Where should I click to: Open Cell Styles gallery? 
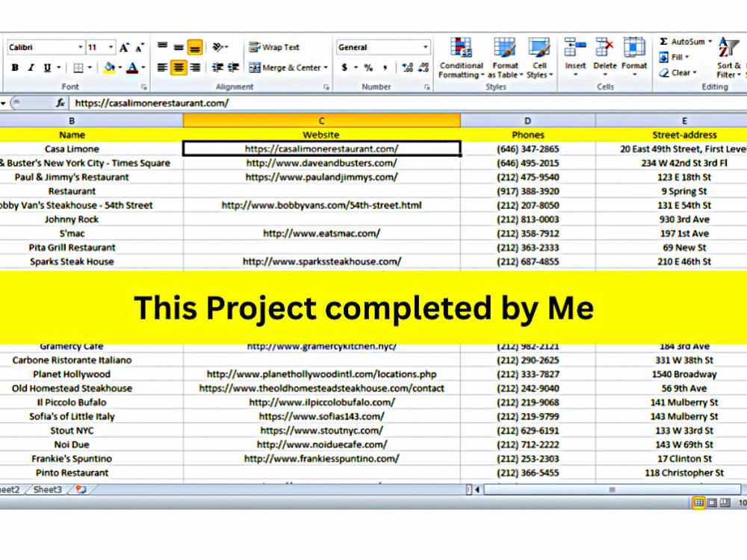pyautogui.click(x=540, y=57)
